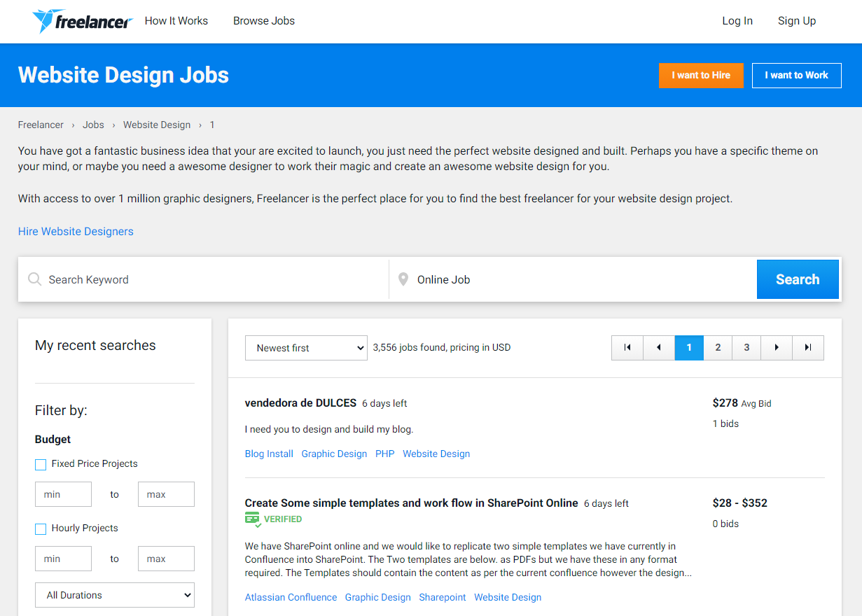
Task: Click the location pin icon
Action: tap(403, 279)
